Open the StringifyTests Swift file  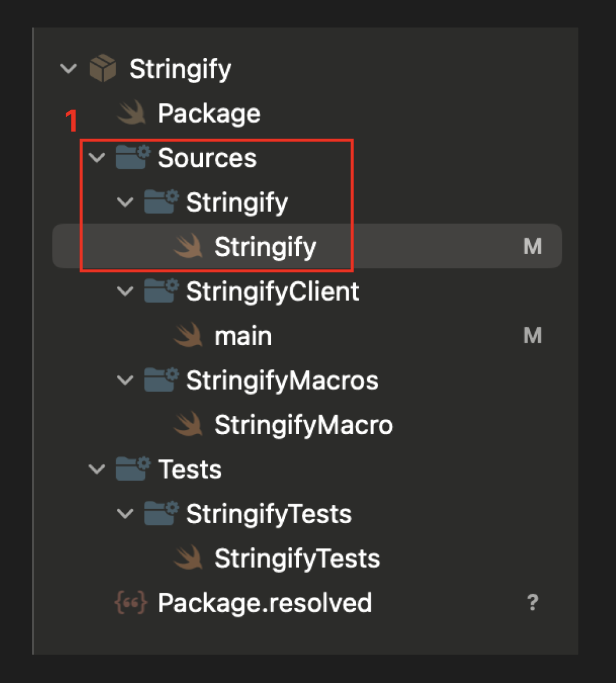coord(297,559)
